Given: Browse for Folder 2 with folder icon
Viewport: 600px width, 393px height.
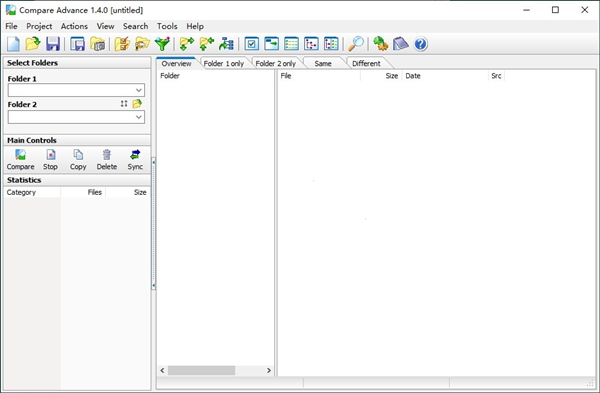Looking at the screenshot, I should pos(137,103).
